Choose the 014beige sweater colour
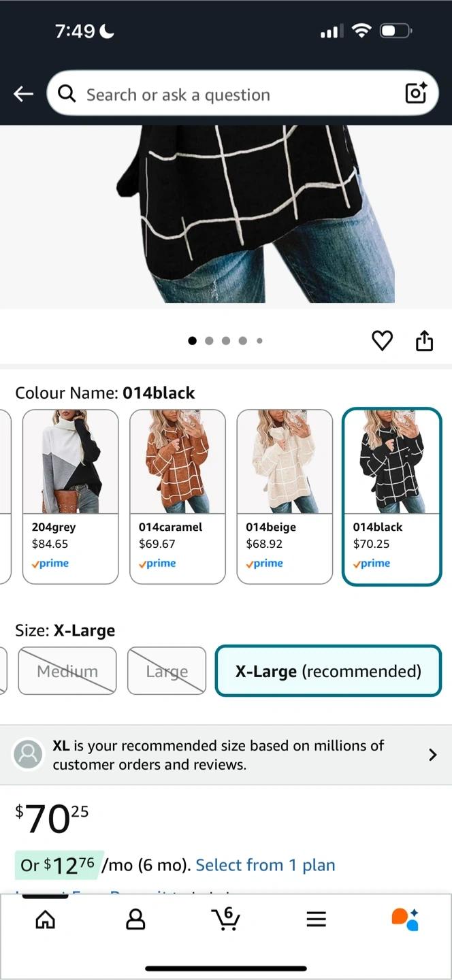 coord(285,497)
